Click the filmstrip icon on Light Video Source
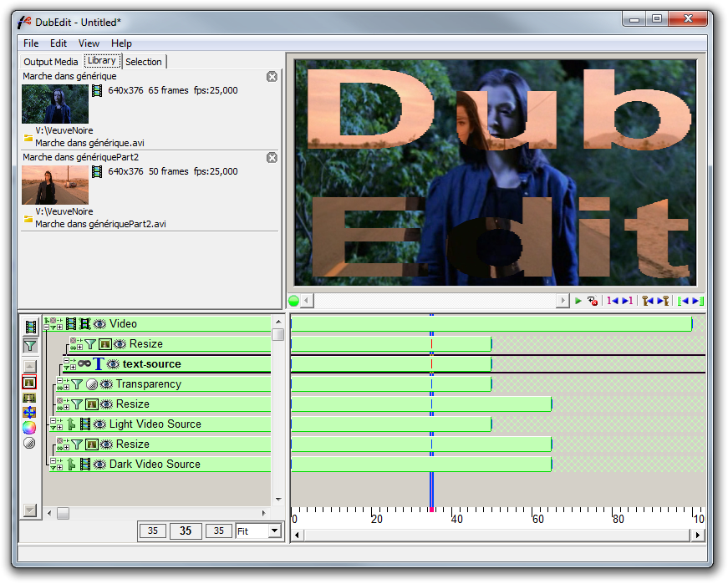The height and width of the screenshot is (584, 728). (85, 424)
